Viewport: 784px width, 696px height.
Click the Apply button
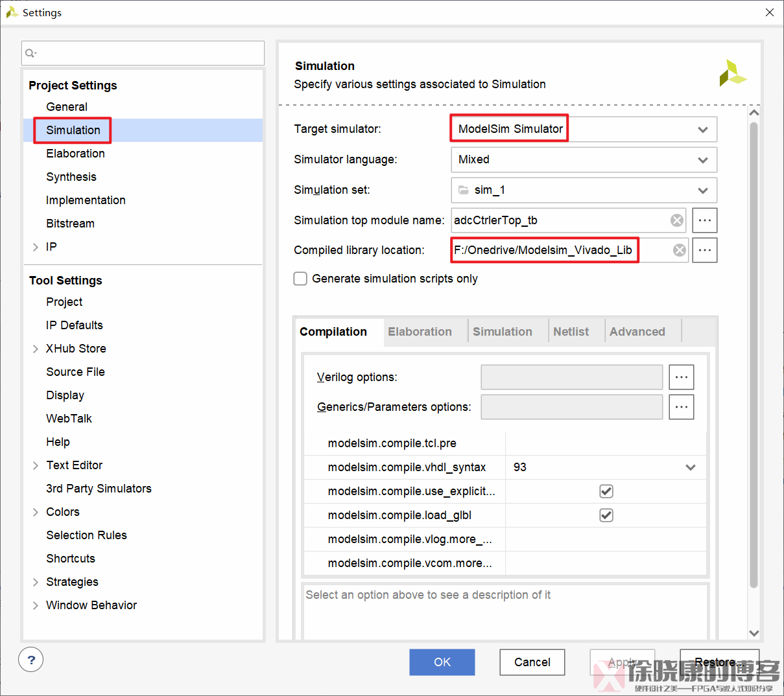623,662
